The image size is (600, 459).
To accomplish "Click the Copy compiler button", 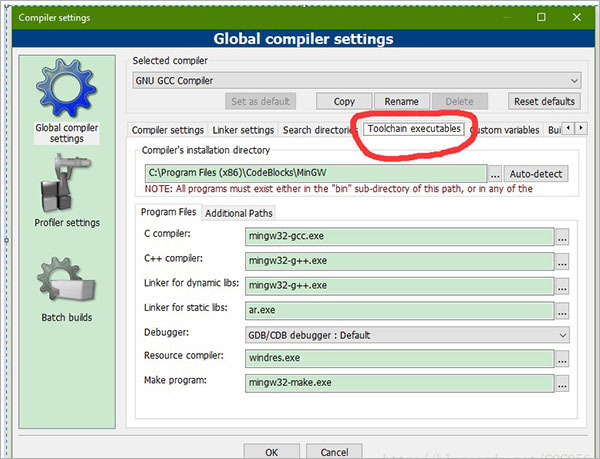I will (x=344, y=102).
